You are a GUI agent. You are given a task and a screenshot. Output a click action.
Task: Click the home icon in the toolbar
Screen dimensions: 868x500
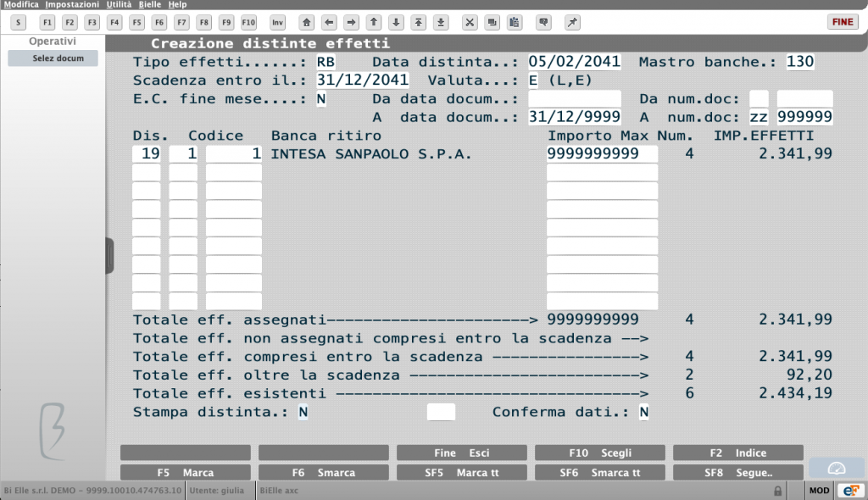pyautogui.click(x=306, y=23)
